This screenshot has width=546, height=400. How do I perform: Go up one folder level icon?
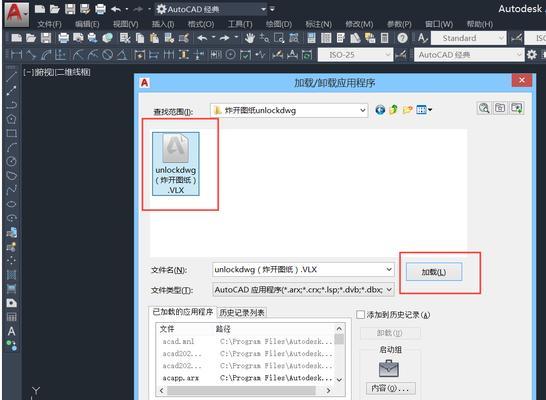(393, 110)
